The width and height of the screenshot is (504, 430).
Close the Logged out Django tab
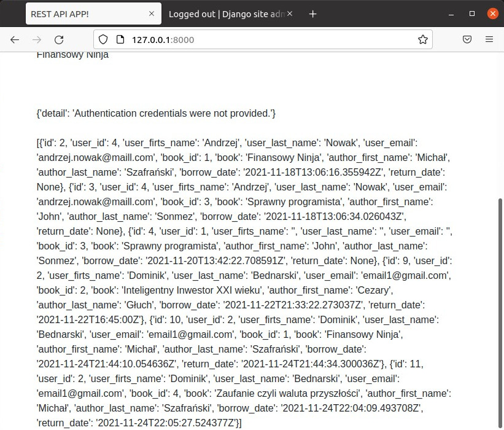[x=290, y=14]
